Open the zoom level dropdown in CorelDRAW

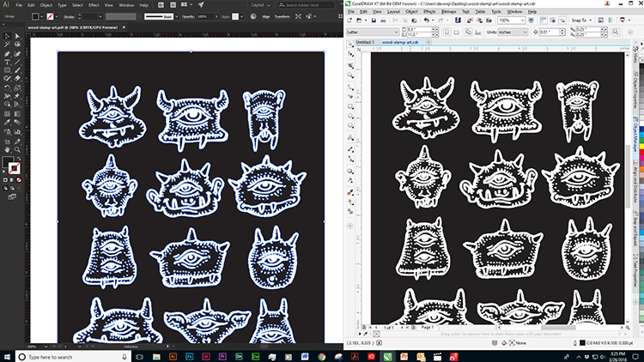coord(522,20)
